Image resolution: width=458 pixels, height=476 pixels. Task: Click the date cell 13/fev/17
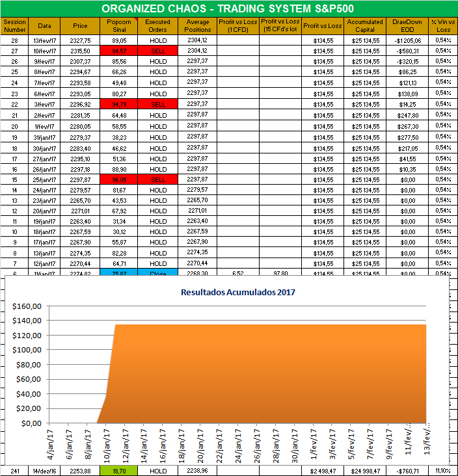[44, 40]
